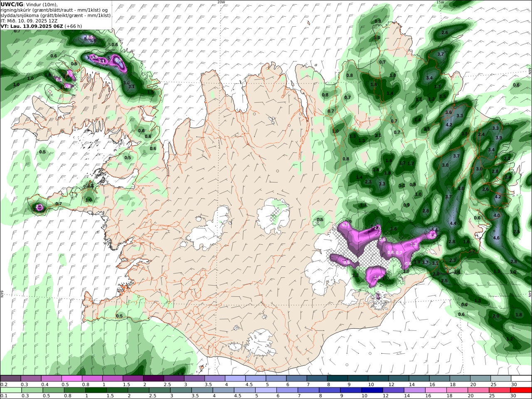Pick the snow scale swatch for 10–12

coord(378,379)
